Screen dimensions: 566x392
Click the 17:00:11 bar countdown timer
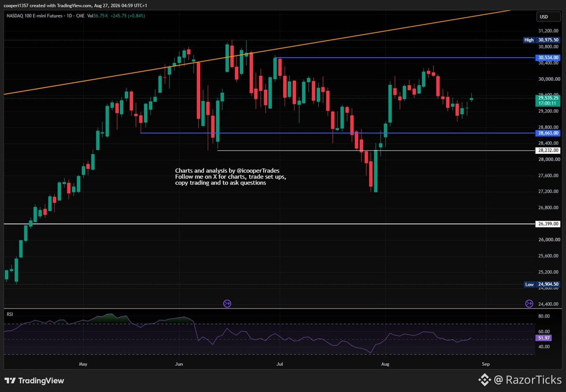point(548,103)
